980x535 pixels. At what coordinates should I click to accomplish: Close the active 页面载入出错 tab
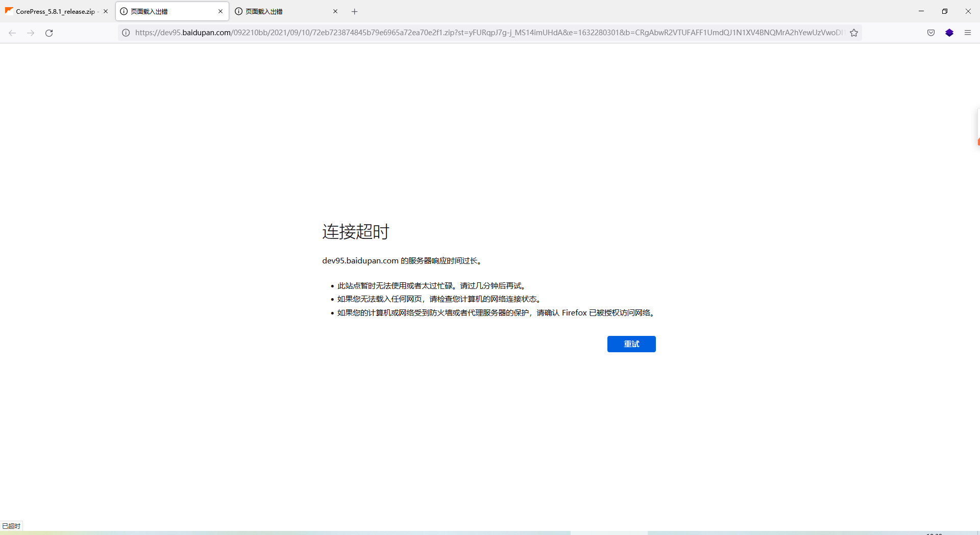coord(220,11)
